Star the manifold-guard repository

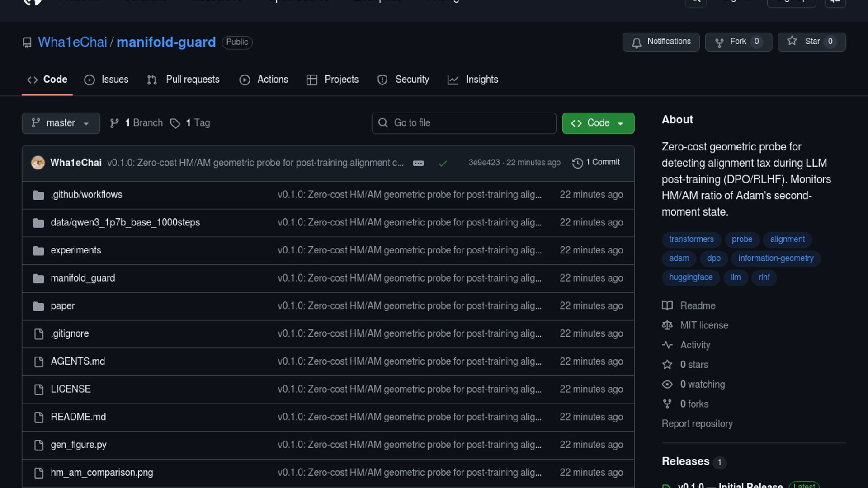click(811, 42)
